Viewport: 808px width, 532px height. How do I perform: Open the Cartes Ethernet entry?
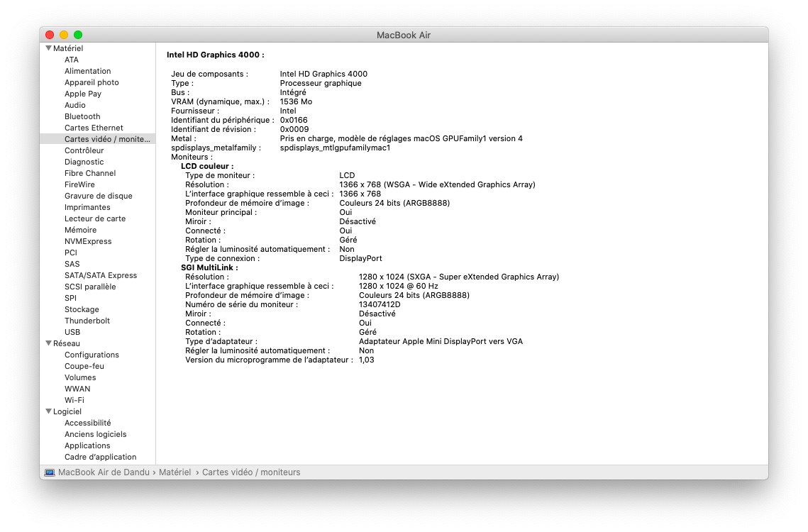click(x=94, y=128)
